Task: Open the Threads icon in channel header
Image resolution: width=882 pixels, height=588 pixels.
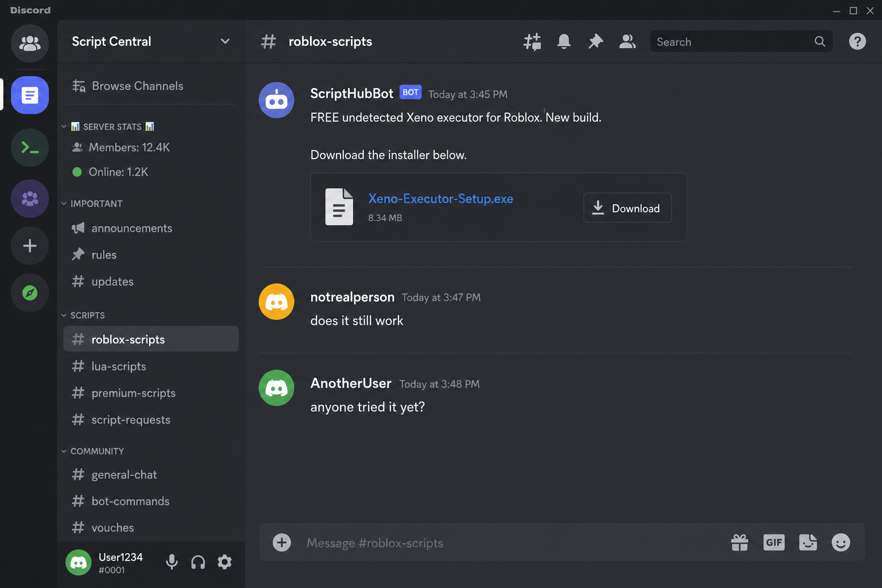Action: click(x=532, y=41)
